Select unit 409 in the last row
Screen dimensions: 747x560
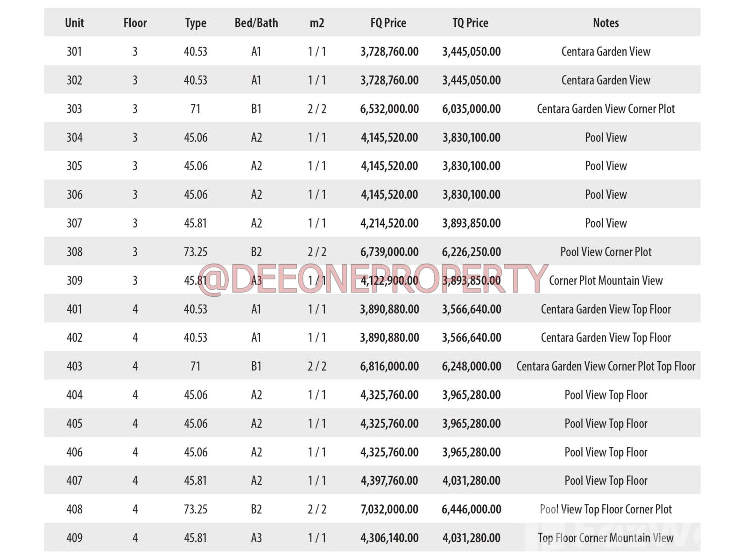pyautogui.click(x=74, y=538)
